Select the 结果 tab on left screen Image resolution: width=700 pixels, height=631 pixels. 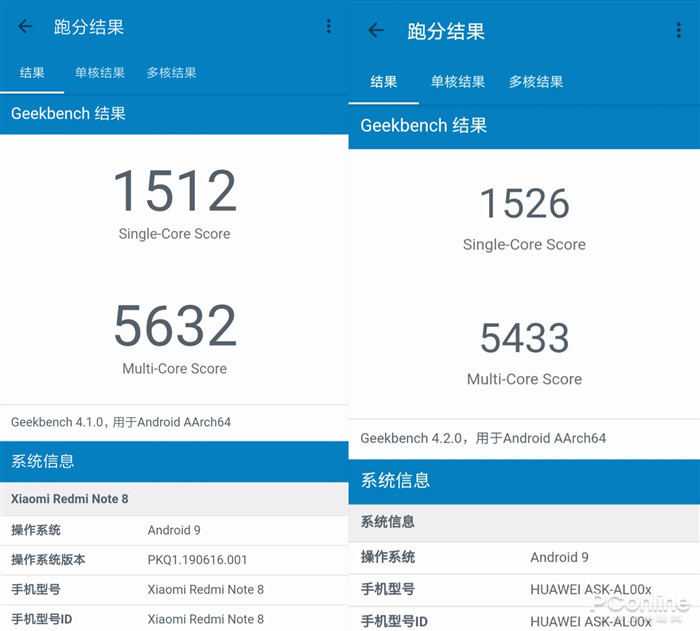coord(32,73)
